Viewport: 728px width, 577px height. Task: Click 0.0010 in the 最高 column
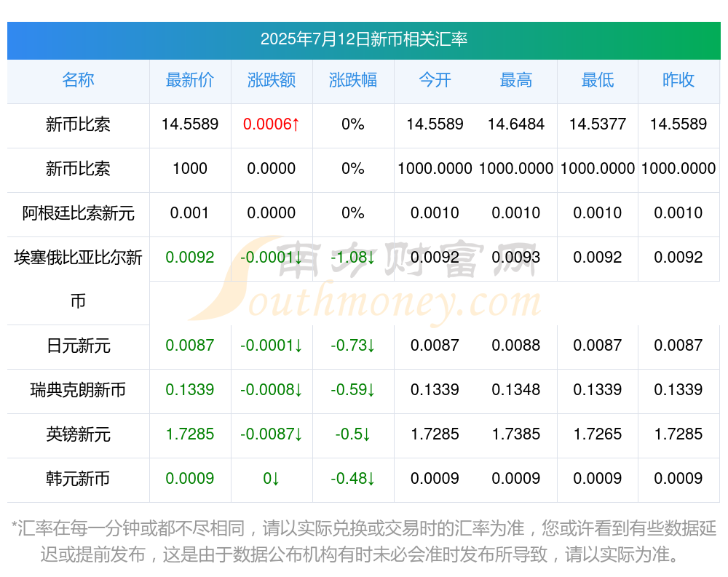point(516,213)
